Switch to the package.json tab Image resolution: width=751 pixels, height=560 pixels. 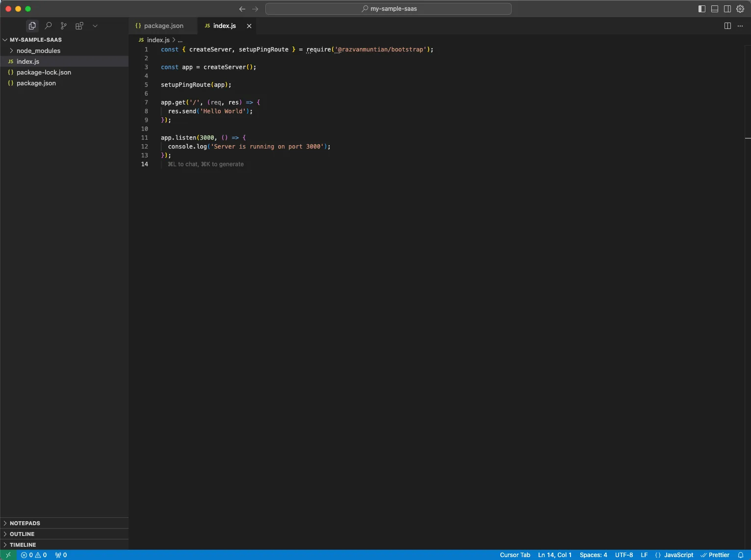point(163,25)
